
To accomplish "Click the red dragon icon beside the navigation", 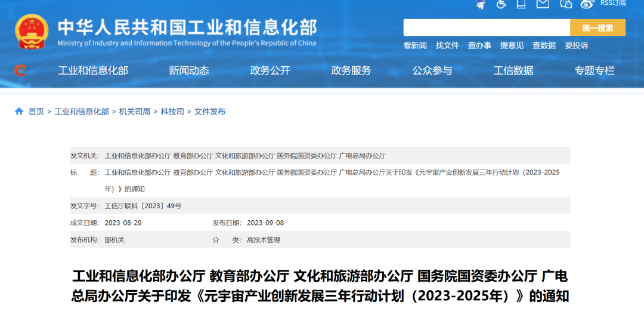I will pyautogui.click(x=20, y=70).
